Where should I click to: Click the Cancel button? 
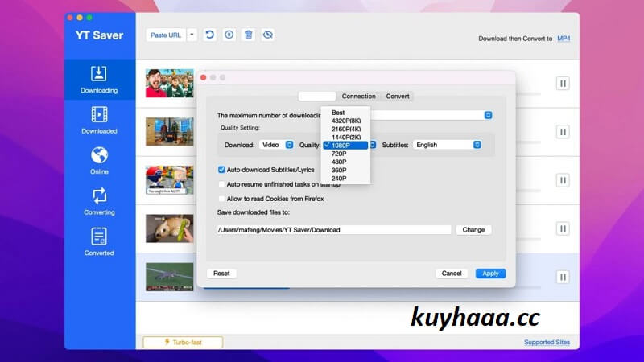pyautogui.click(x=452, y=274)
